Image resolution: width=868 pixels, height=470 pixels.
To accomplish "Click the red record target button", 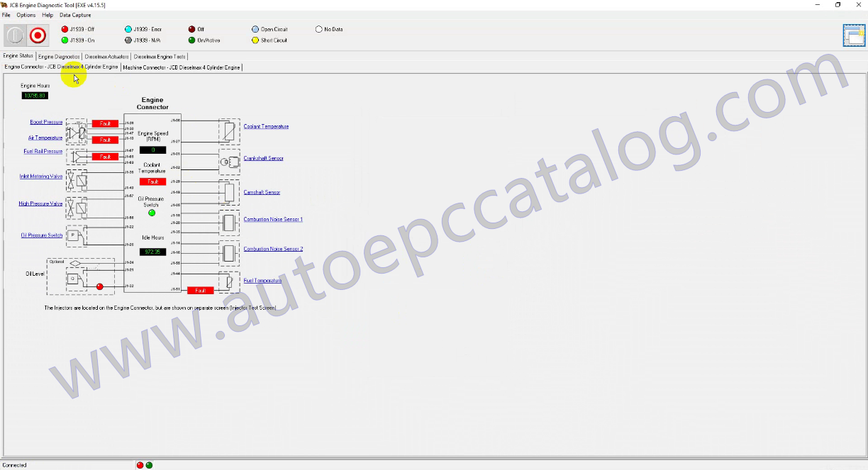I will pyautogui.click(x=38, y=35).
